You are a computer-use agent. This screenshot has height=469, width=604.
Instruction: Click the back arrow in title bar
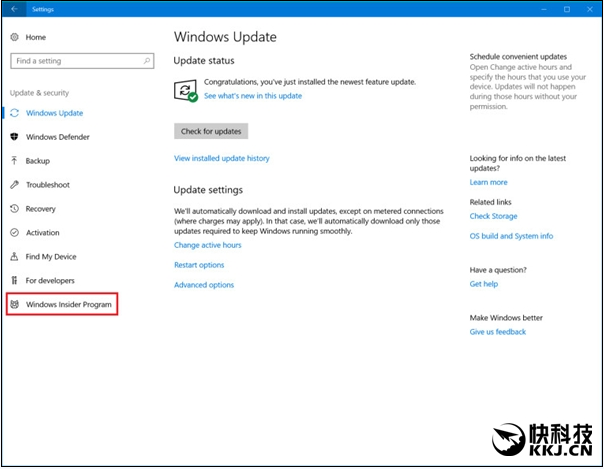coord(14,9)
